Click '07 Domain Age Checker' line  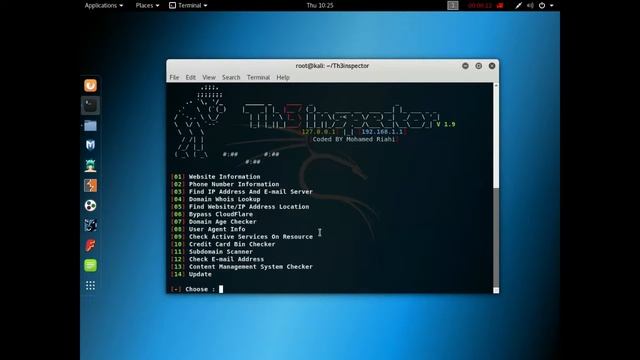[x=214, y=222]
